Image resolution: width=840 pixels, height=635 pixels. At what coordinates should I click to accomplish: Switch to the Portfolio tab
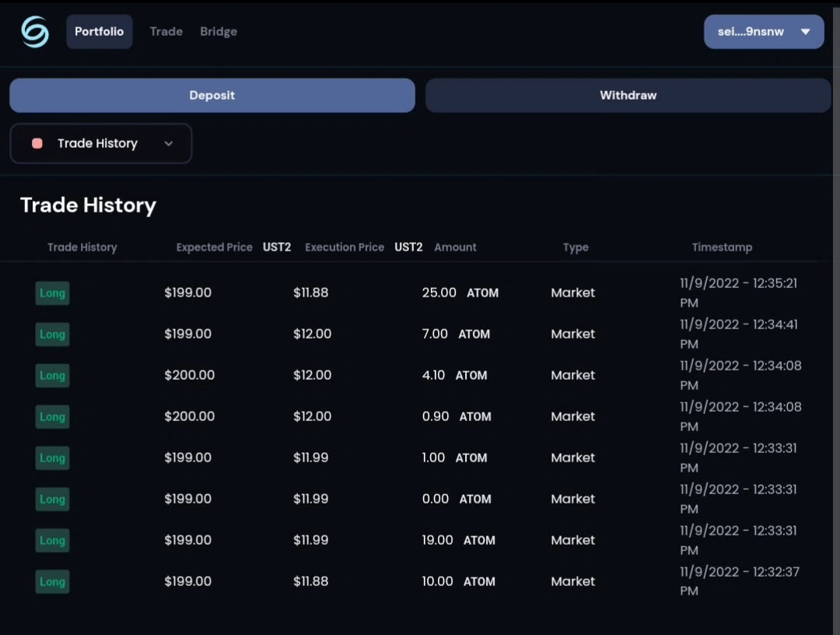pyautogui.click(x=99, y=32)
